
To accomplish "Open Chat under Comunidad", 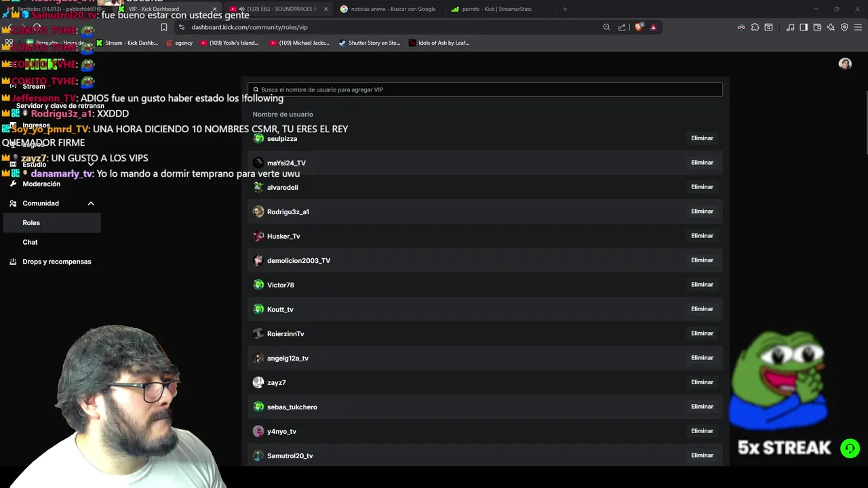I will coord(30,242).
